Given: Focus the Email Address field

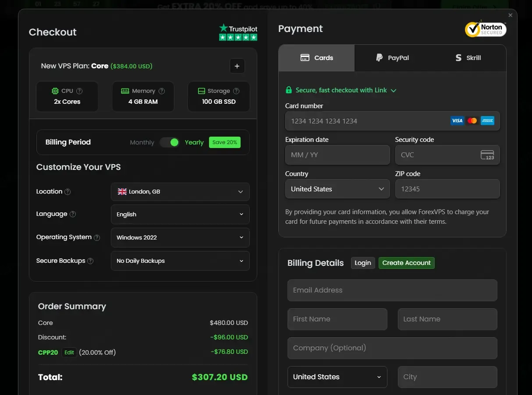Looking at the screenshot, I should click(x=392, y=290).
